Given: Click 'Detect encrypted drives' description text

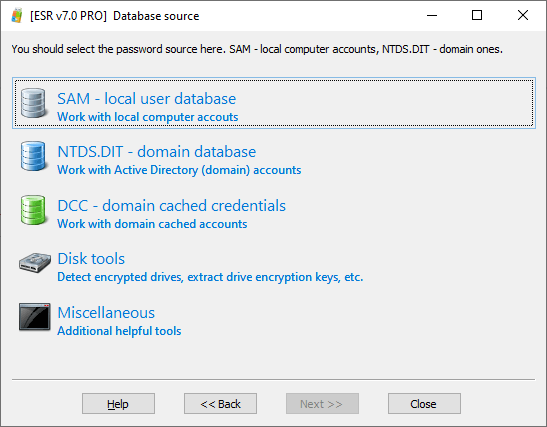Looking at the screenshot, I should pyautogui.click(x=210, y=277).
